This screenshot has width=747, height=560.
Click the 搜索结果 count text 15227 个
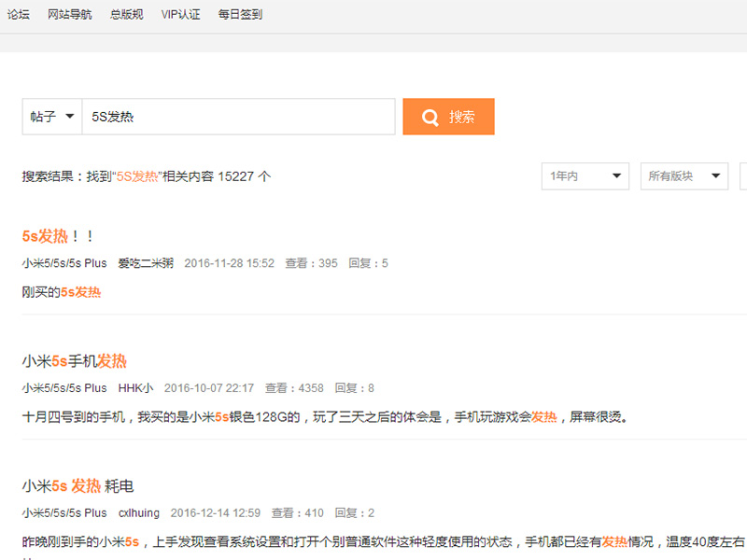245,176
